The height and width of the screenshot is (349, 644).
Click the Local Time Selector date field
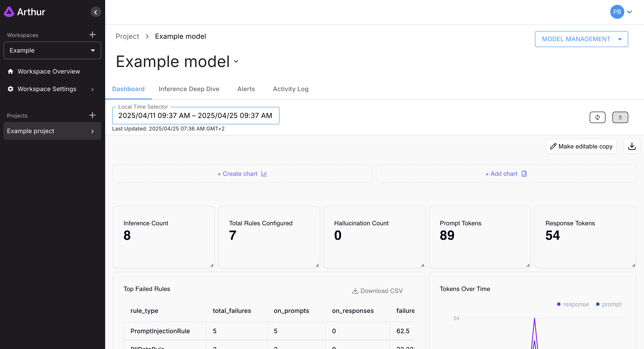195,115
